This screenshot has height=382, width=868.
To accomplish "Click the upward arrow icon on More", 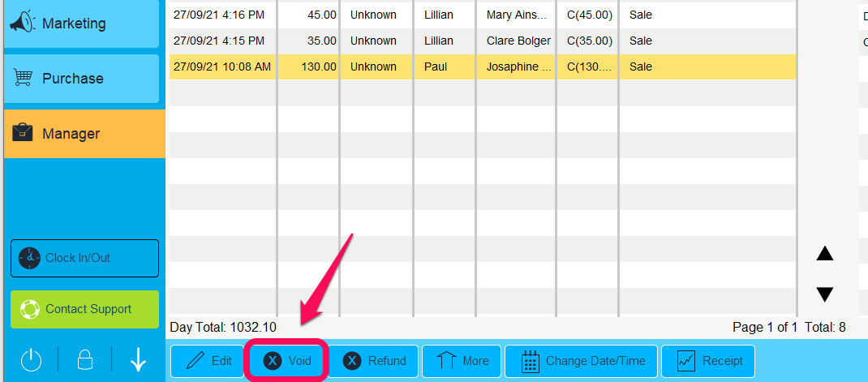I will [446, 361].
